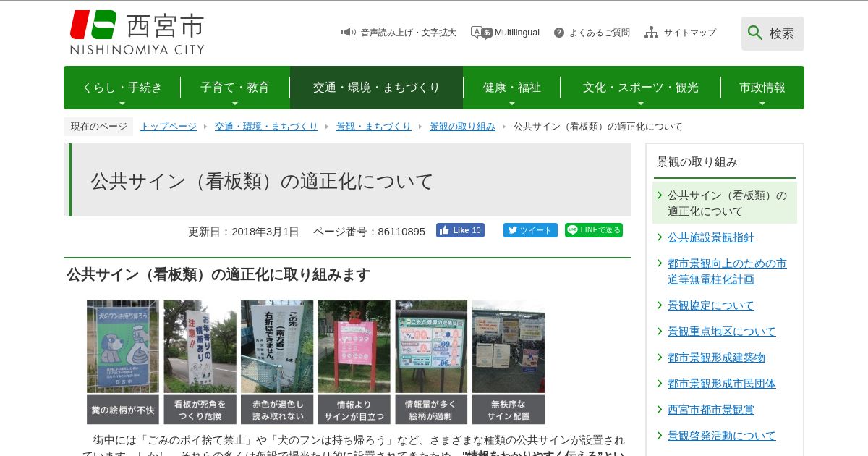Go to 景観の取り組み breadcrumb link
Image resolution: width=868 pixels, height=456 pixels.
pyautogui.click(x=462, y=127)
